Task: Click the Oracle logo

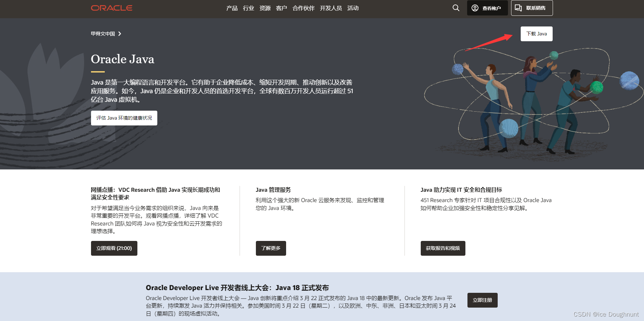Action: [x=112, y=8]
